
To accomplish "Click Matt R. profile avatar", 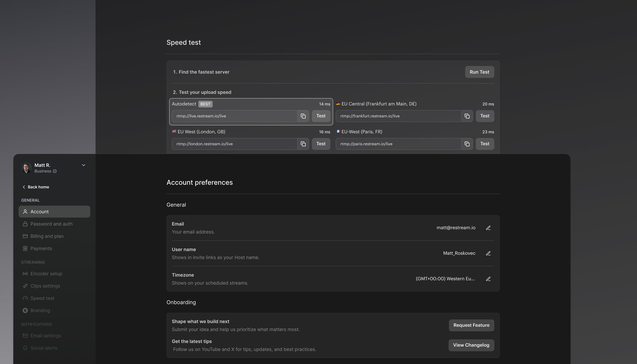I will point(26,168).
